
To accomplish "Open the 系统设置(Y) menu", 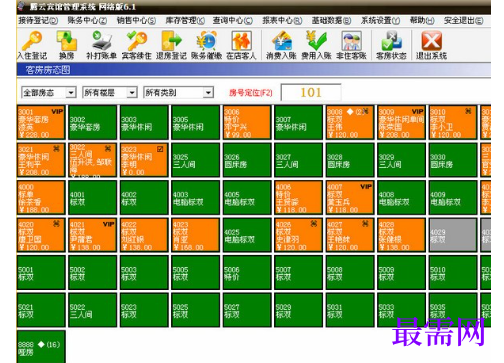I will (x=380, y=21).
